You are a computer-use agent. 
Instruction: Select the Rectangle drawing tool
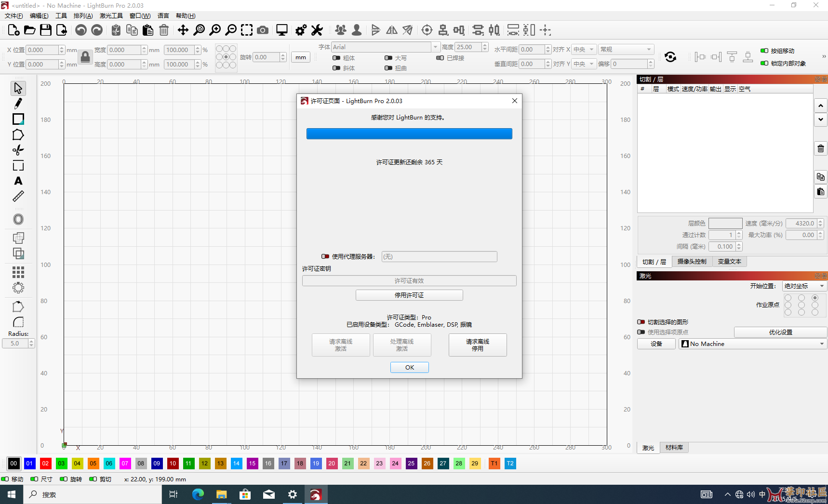click(x=18, y=119)
